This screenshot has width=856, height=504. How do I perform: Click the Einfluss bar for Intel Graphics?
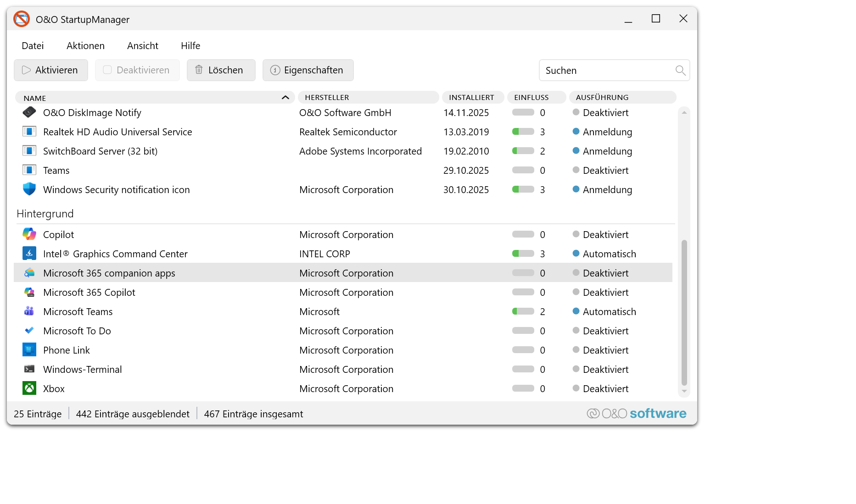pyautogui.click(x=523, y=254)
